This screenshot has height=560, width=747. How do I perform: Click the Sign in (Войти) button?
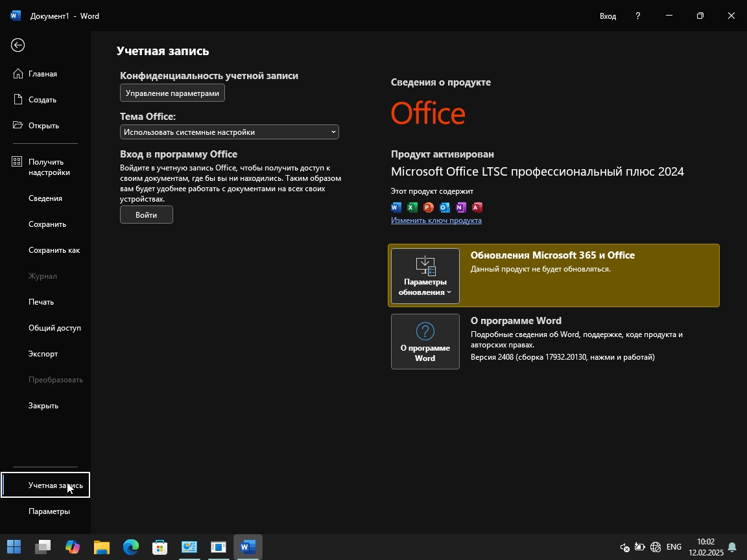[x=146, y=215]
